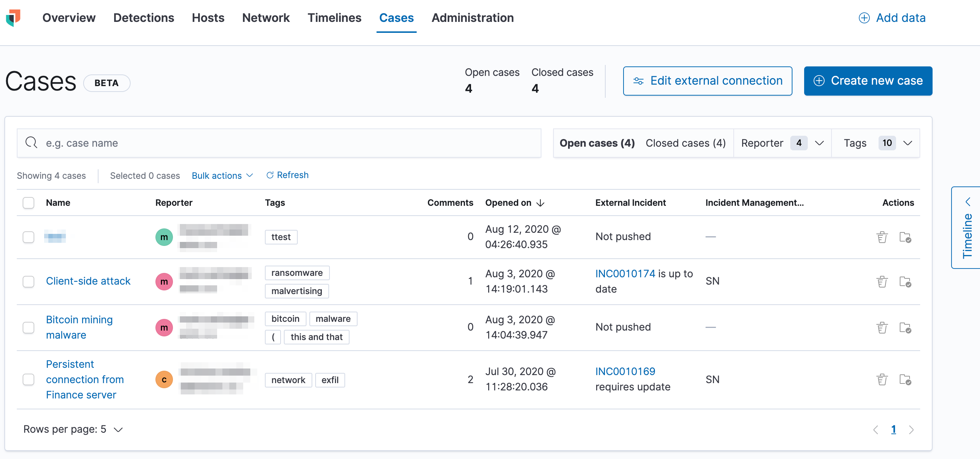Click the Elastic Security logo
Viewport: 980px width, 459px height.
[12, 18]
